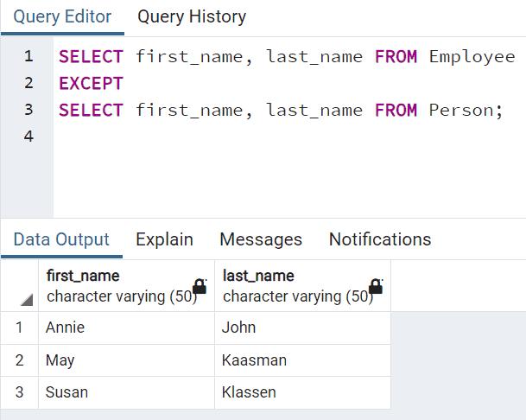526x420 pixels.
Task: Click the lock icon in last_name column
Action: click(376, 286)
